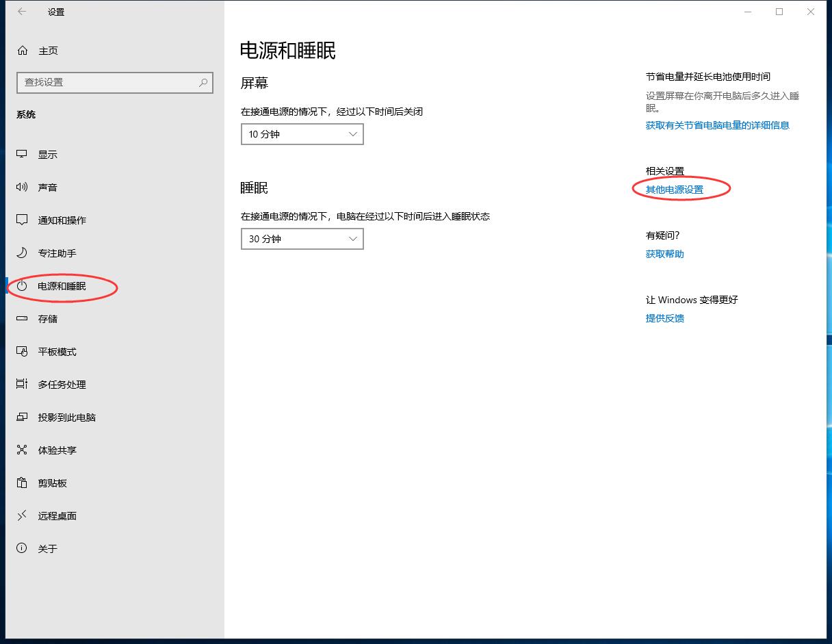Close the Settings window

tap(811, 12)
